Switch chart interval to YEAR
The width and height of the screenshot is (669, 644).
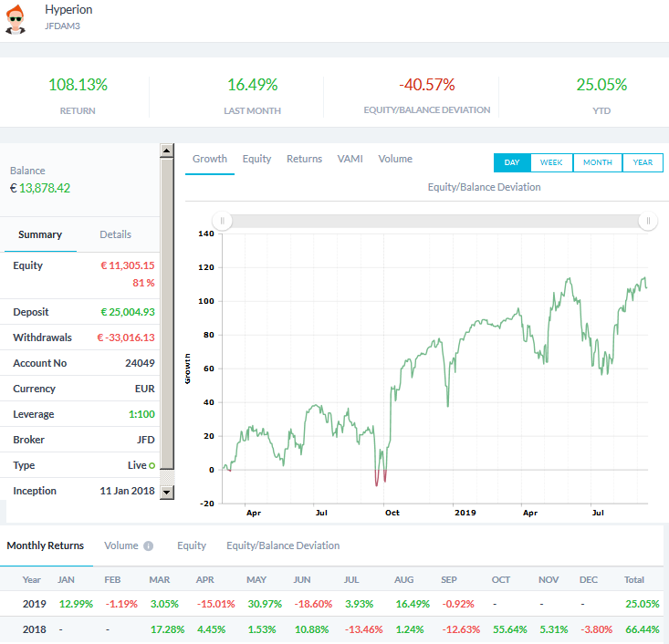[643, 162]
